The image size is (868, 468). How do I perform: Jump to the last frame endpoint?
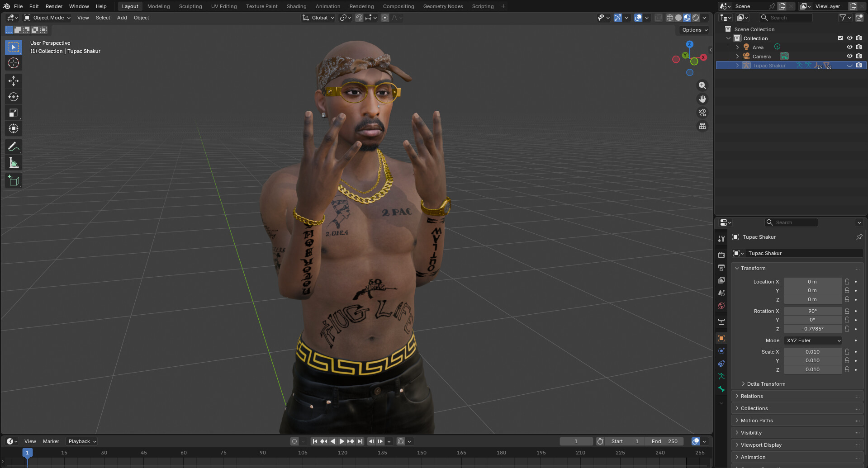click(x=360, y=441)
